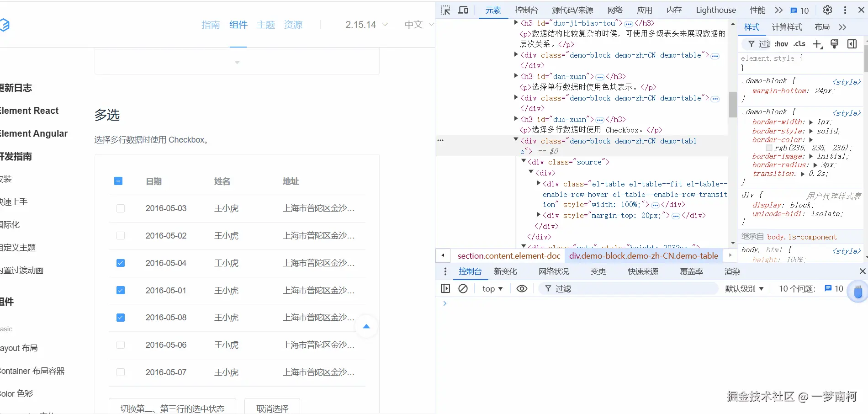This screenshot has height=414, width=868.
Task: Select div.demo-block breadcrumb item
Action: pyautogui.click(x=644, y=256)
